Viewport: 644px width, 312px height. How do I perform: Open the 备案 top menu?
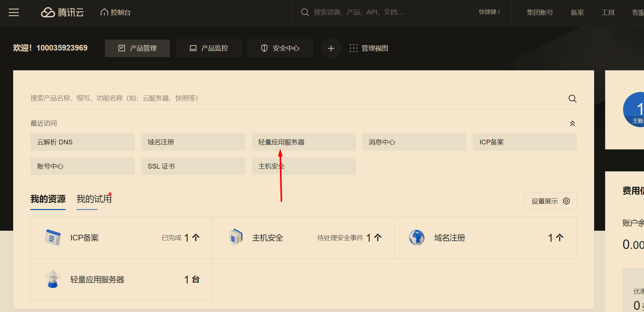coord(577,13)
